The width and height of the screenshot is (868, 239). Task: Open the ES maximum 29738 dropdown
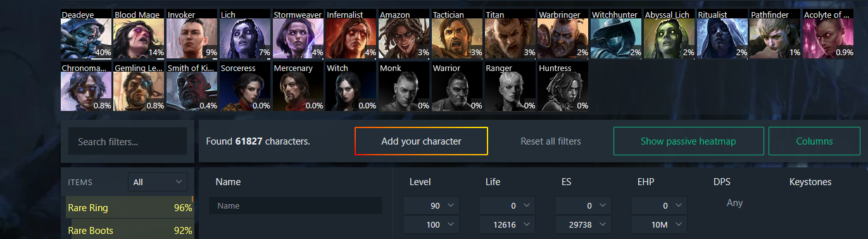[583, 224]
